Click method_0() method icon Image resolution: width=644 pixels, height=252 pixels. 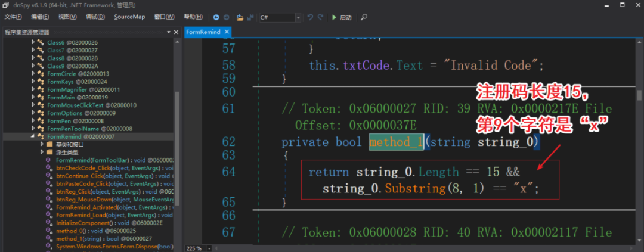click(49, 231)
